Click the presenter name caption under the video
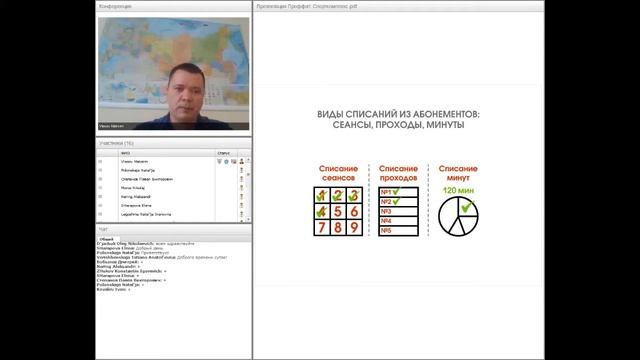Screen dimensions: 640x360 coord(111,126)
